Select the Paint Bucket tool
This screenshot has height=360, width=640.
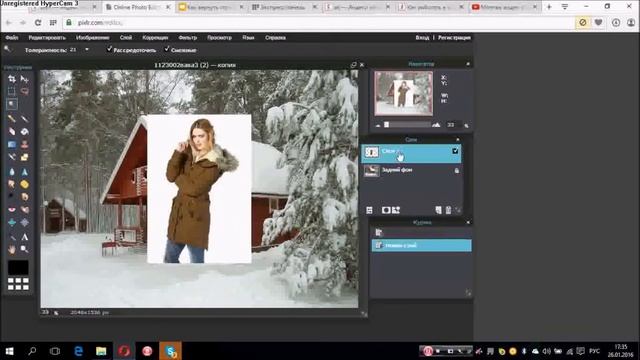pyautogui.click(x=24, y=131)
